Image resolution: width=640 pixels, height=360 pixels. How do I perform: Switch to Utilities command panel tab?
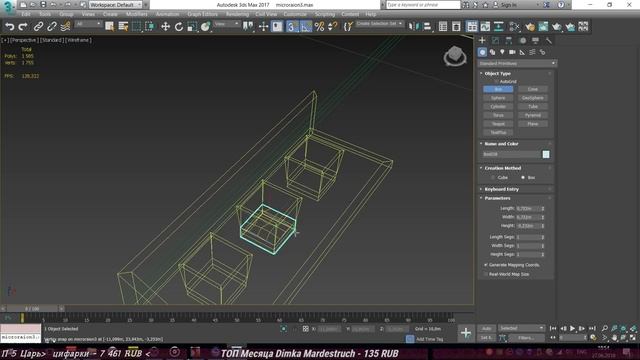pos(549,40)
